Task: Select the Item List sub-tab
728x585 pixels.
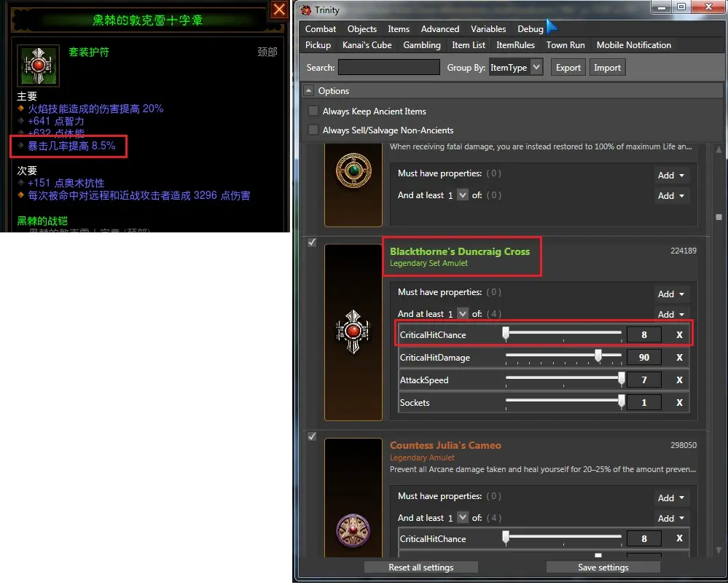Action: (469, 45)
